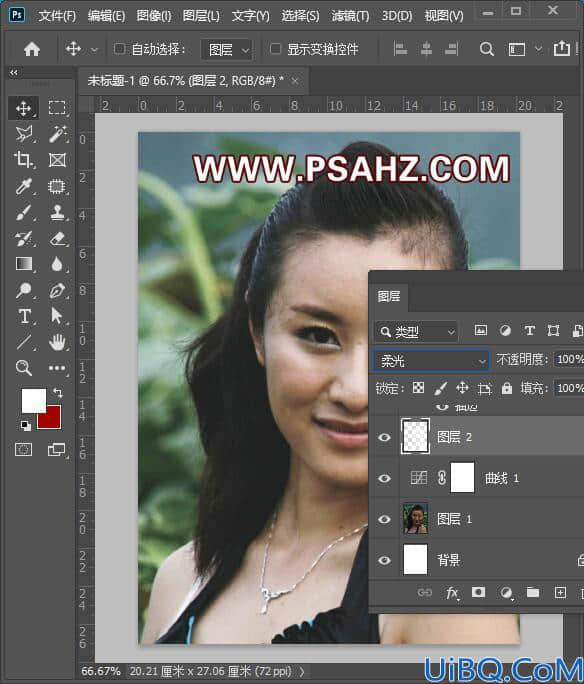
Task: Create new fill or adjustment layer
Action: point(506,592)
